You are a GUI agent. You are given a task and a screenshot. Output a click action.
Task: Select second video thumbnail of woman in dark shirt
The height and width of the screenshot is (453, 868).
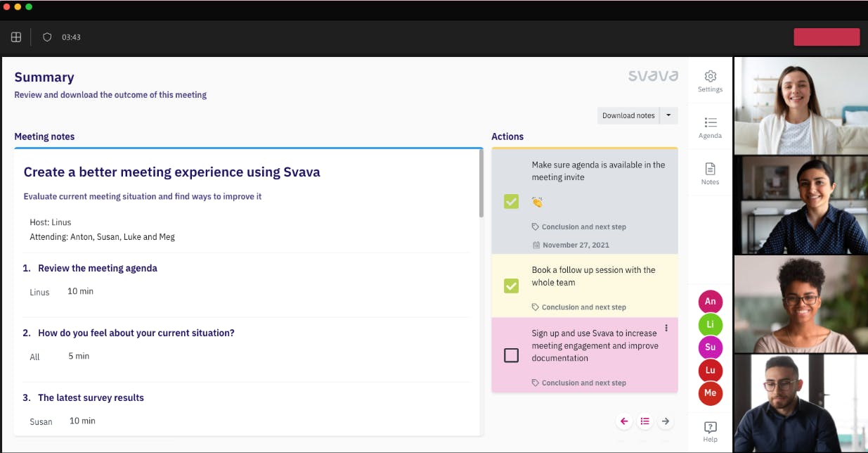[801, 205]
